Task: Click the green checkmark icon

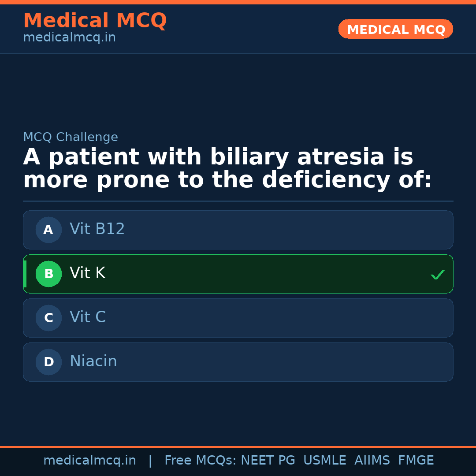Action: pyautogui.click(x=437, y=275)
